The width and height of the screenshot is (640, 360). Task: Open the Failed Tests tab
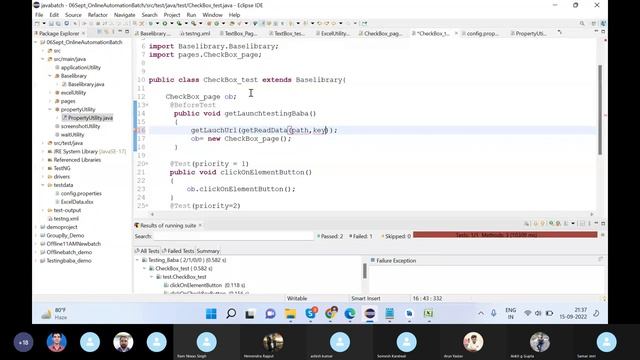[x=178, y=251]
